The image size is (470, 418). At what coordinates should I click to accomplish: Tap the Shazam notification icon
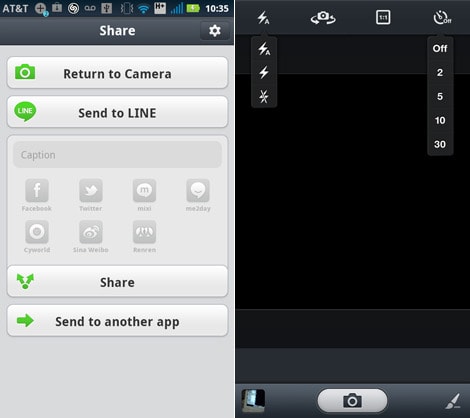[x=73, y=8]
